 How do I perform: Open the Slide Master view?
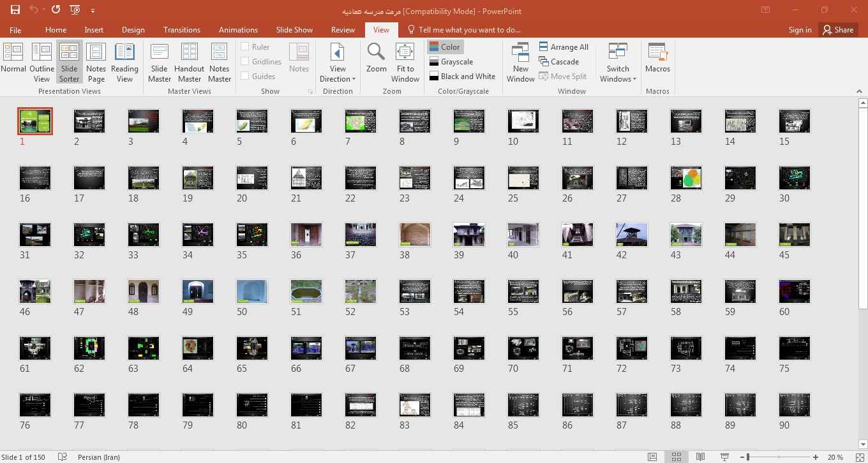pos(159,62)
